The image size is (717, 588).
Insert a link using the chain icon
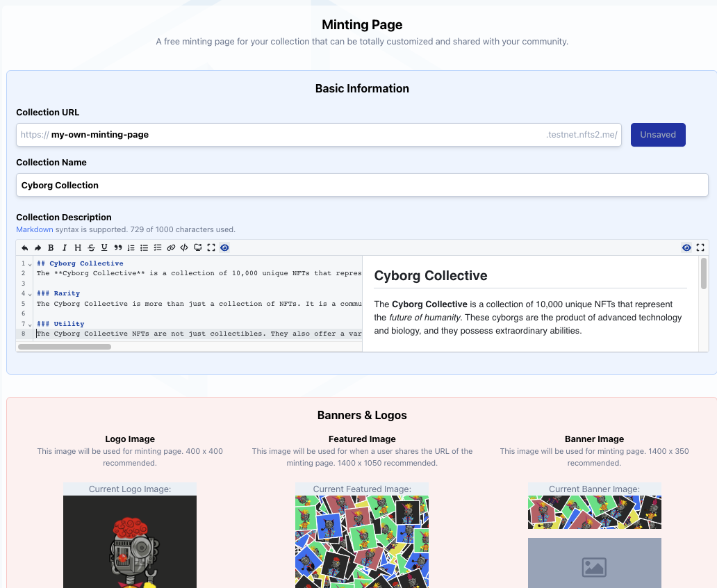pos(171,247)
